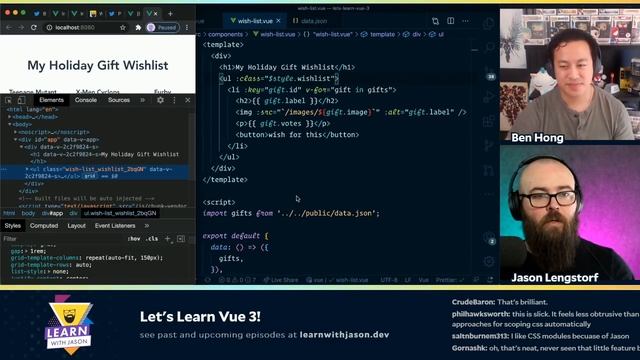Close the active Vue browser tab
Image resolution: width=640 pixels, height=360 pixels.
point(156,13)
